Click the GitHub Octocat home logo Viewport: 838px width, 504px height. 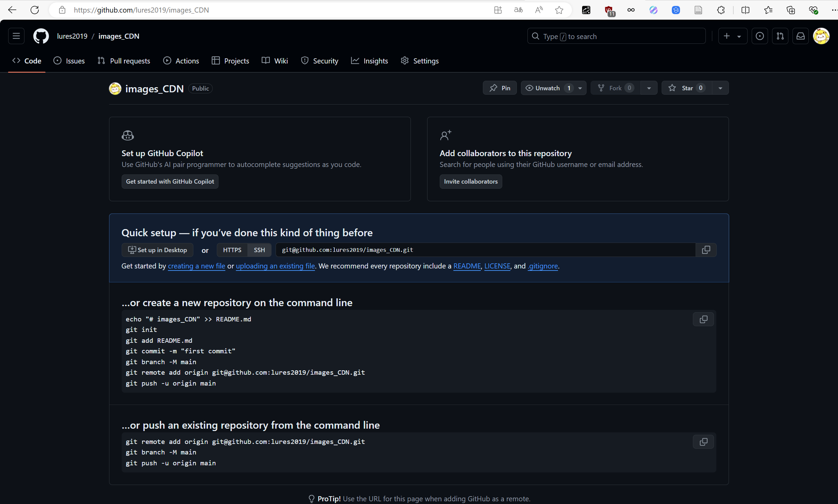tap(41, 36)
